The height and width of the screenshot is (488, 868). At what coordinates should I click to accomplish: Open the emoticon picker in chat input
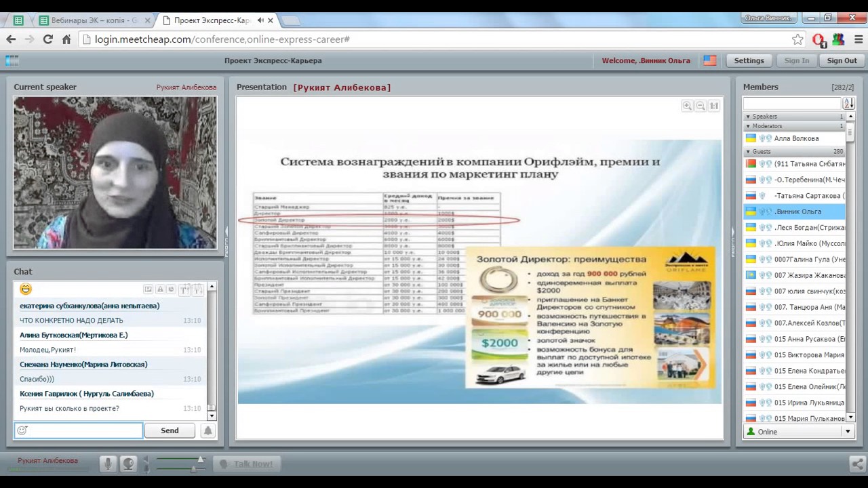(x=22, y=430)
